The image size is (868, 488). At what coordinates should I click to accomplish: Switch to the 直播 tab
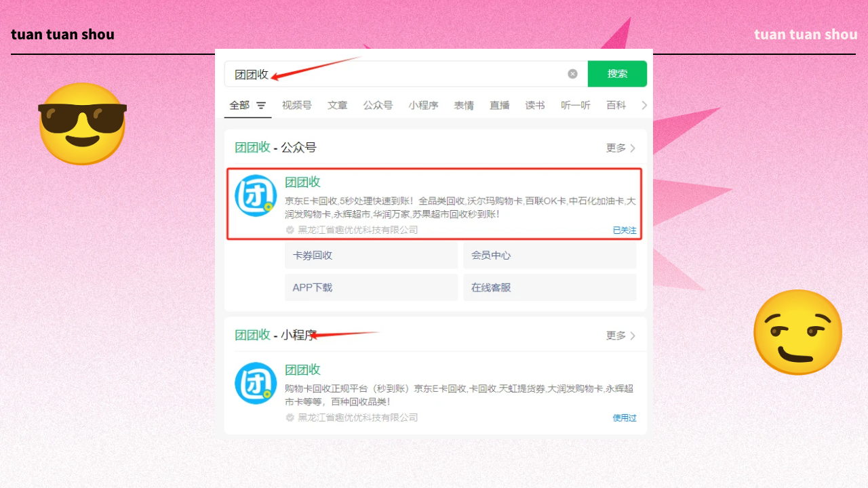[500, 105]
